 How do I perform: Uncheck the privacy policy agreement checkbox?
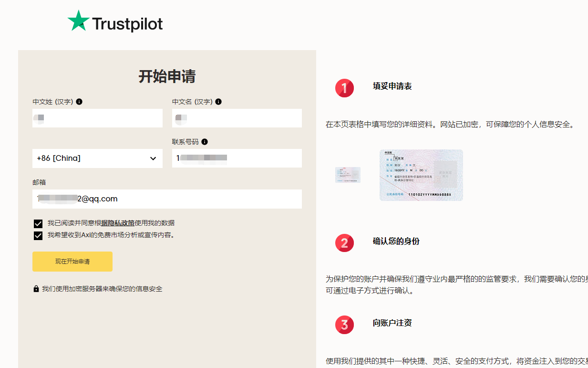(38, 223)
